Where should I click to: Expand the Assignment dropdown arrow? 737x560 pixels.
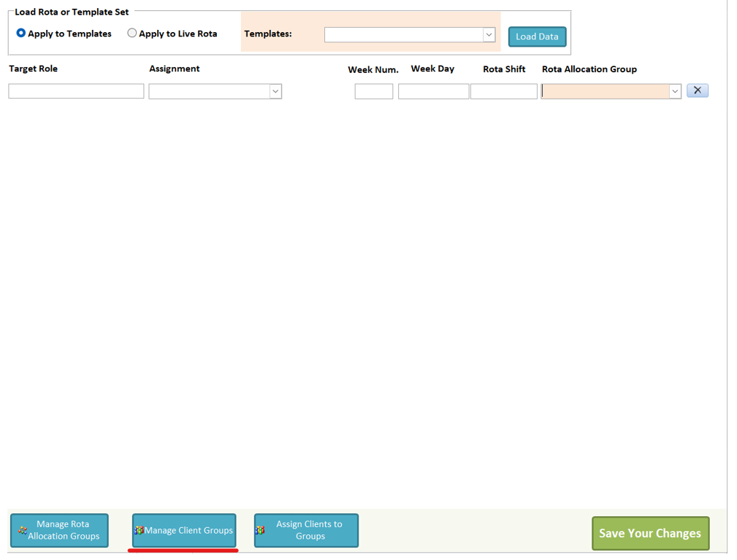click(275, 91)
